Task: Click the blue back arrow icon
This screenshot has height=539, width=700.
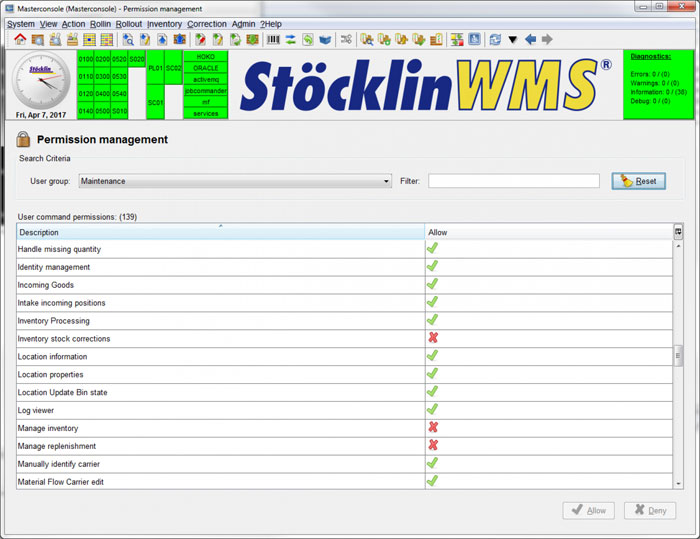Action: coord(530,40)
